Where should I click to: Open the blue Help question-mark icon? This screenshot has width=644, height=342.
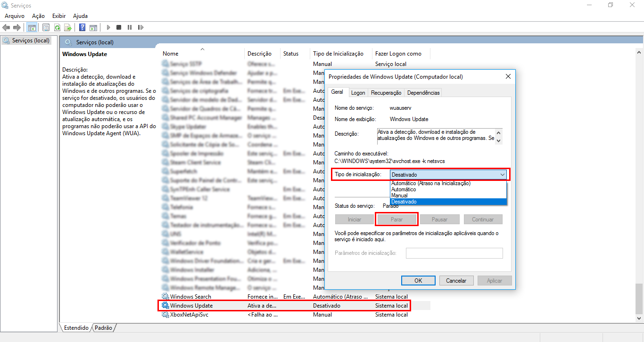pyautogui.click(x=83, y=27)
